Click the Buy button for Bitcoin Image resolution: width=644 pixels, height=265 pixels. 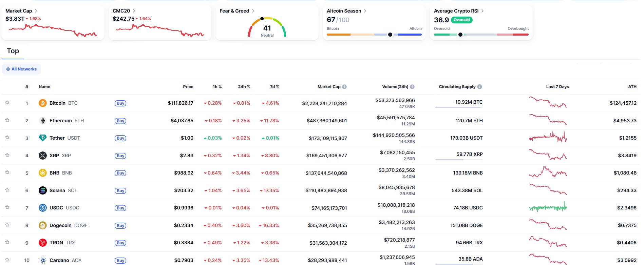pos(120,103)
